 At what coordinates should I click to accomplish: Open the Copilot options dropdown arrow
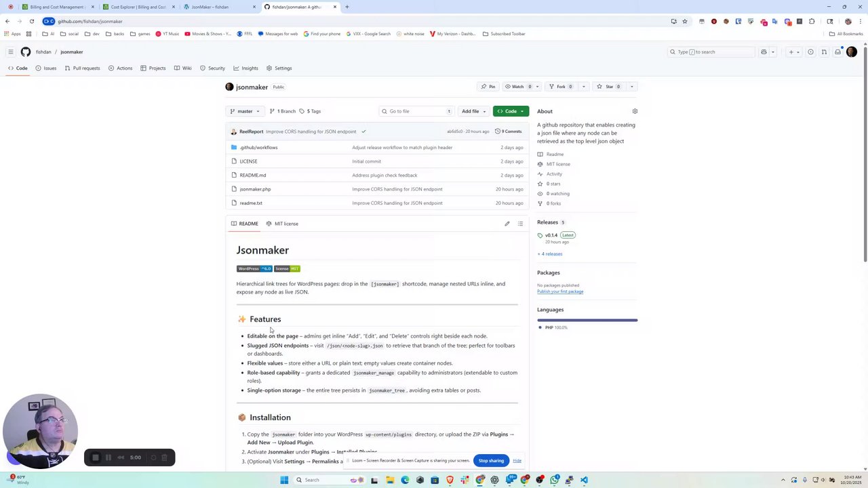[772, 52]
